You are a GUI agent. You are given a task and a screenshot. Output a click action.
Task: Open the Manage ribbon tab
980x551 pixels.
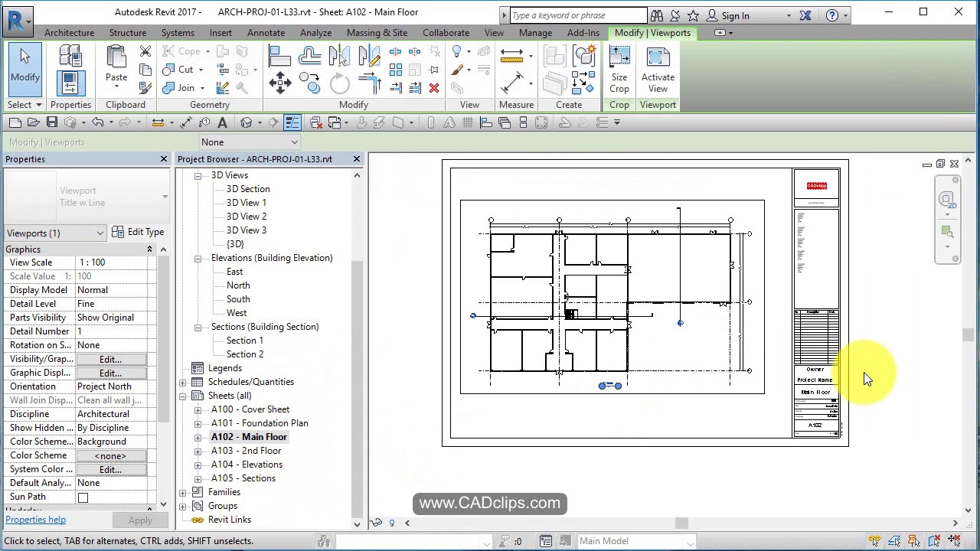[535, 32]
